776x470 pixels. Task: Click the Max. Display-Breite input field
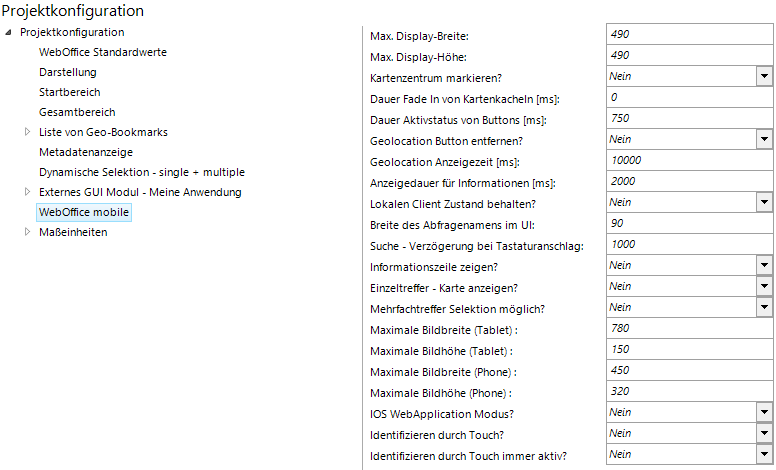pyautogui.click(x=689, y=34)
